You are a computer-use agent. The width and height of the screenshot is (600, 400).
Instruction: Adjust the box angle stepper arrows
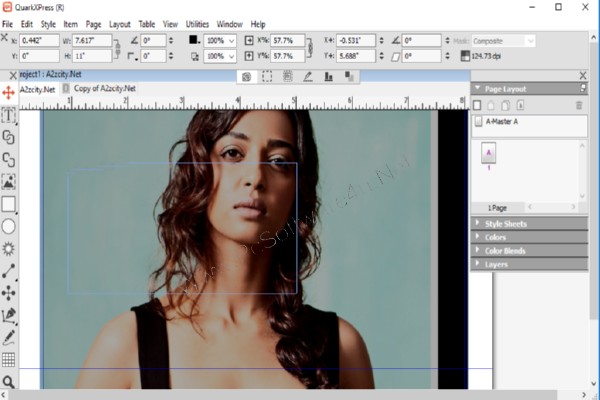171,41
